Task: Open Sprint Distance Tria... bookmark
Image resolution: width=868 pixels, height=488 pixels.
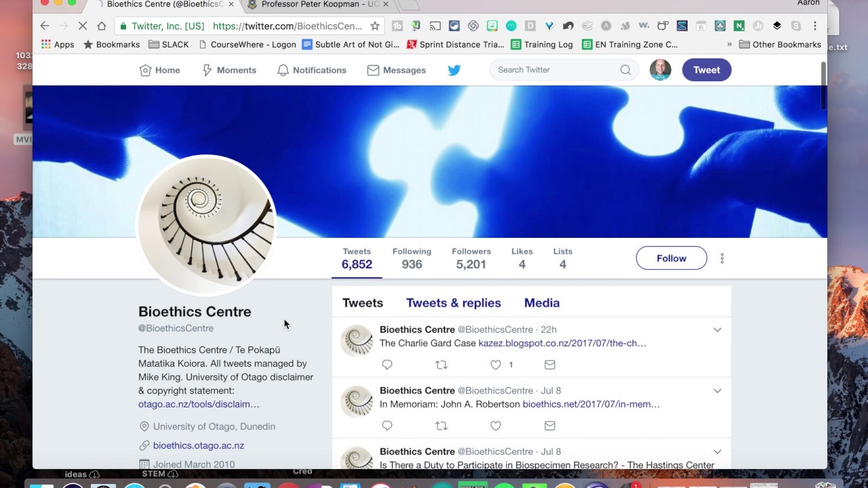Action: click(x=455, y=45)
